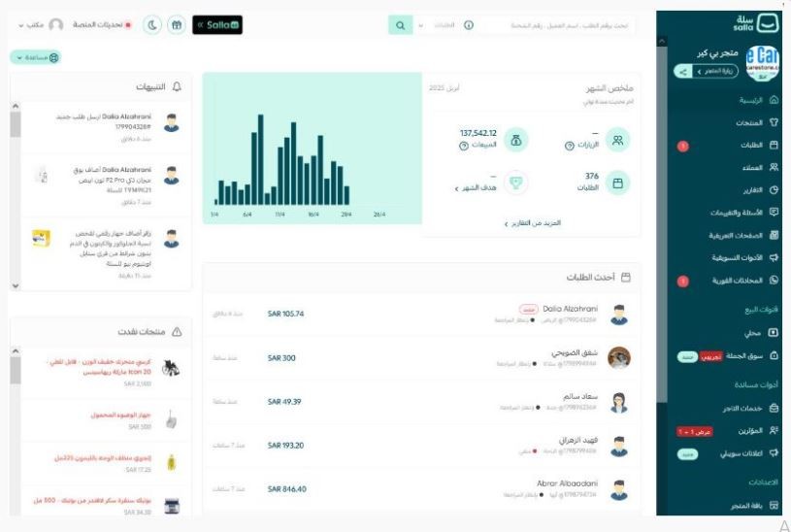Image resolution: width=791 pixels, height=532 pixels.
Task: Click the instant chats (المحادثات الفورية) menu label
Action: [737, 281]
